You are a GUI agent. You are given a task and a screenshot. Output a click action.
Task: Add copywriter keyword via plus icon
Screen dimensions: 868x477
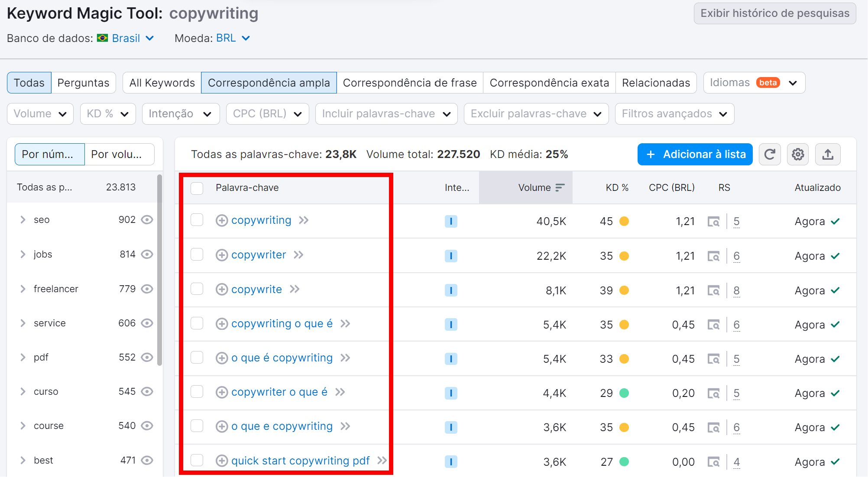click(222, 255)
